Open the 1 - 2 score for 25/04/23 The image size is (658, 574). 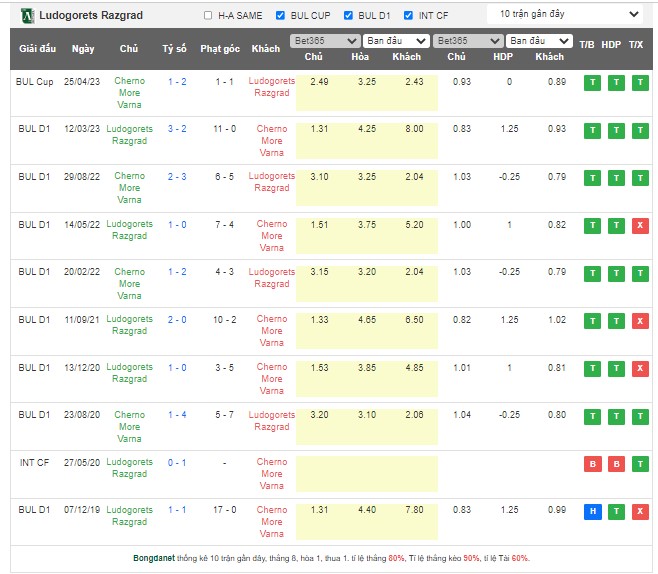(x=177, y=82)
